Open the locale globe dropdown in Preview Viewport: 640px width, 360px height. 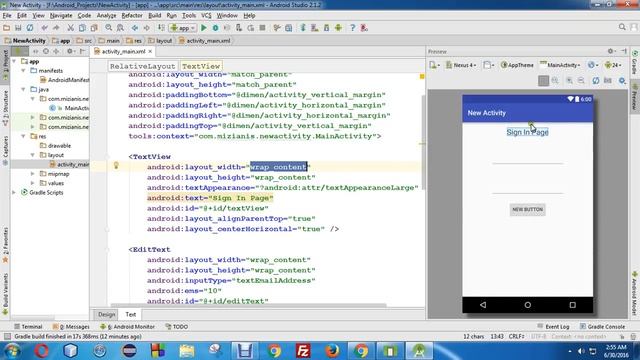click(x=593, y=65)
